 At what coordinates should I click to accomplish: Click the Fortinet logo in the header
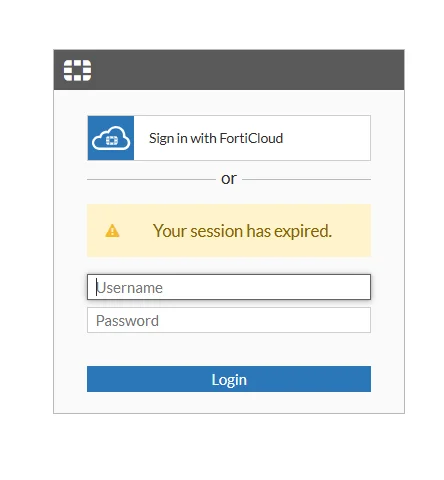77,70
